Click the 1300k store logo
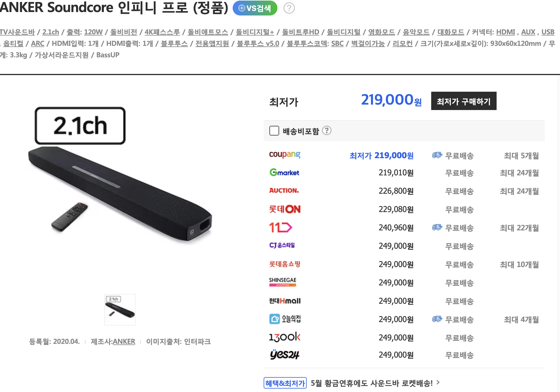 tap(285, 337)
